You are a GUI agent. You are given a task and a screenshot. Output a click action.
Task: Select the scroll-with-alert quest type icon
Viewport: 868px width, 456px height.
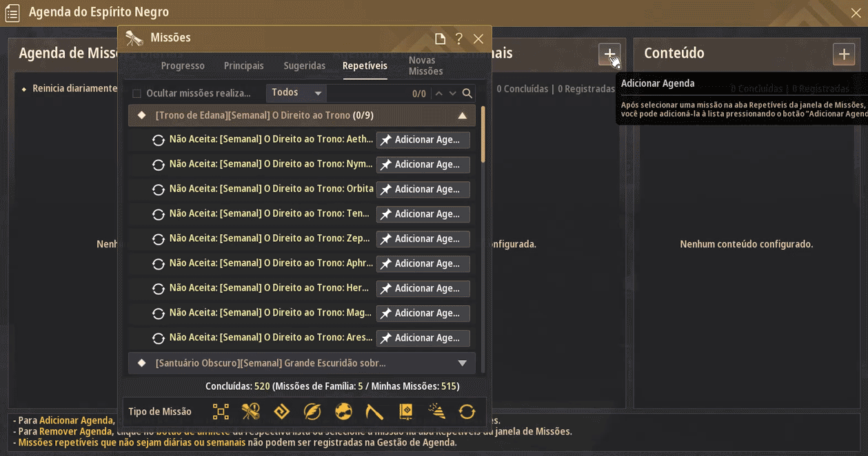click(x=251, y=411)
